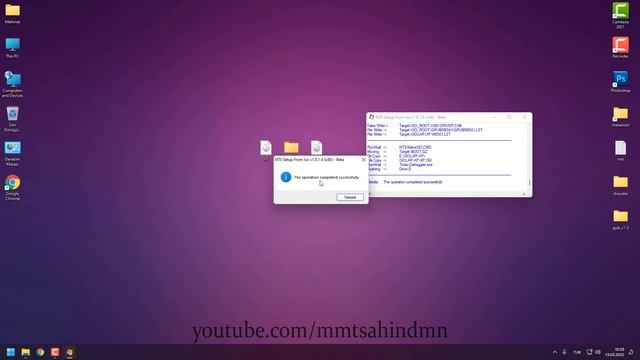
Task: Open the taskbar clock and date
Action: tap(615, 352)
